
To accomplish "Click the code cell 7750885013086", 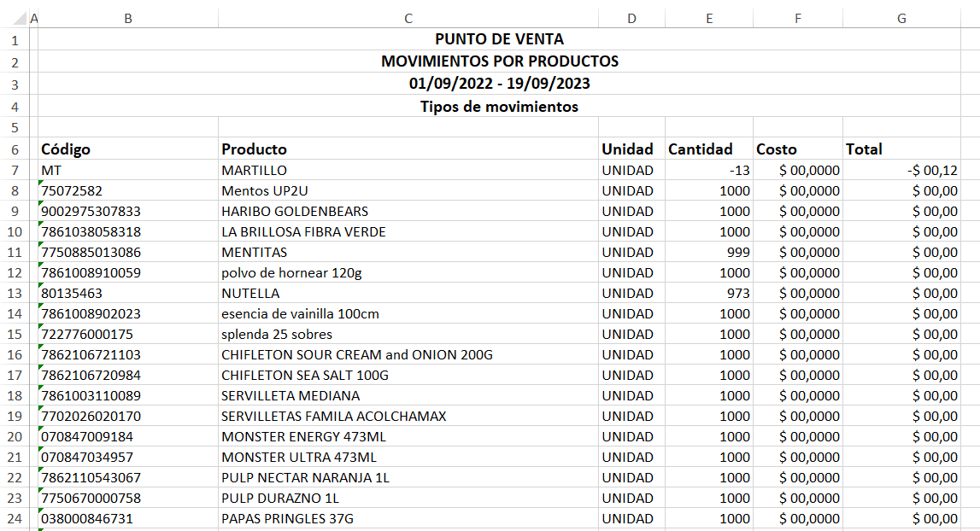I will [x=128, y=253].
